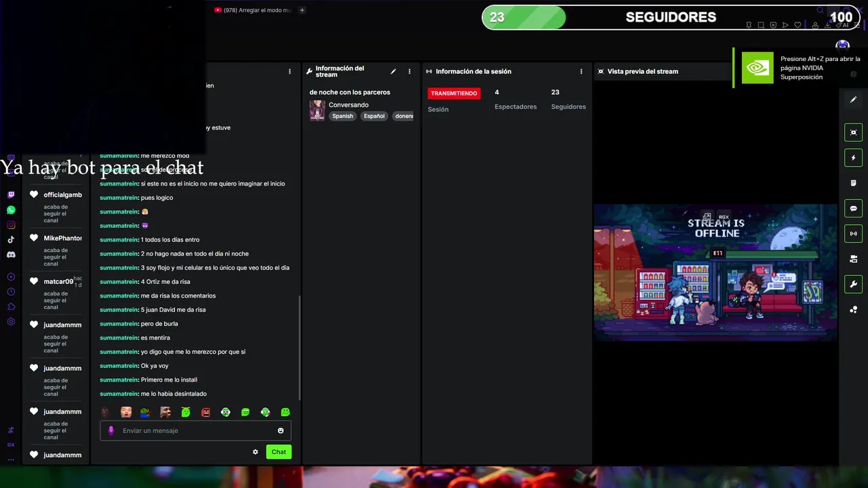
Task: Open the YouTube Arreglar el modo tab
Action: coord(253,10)
